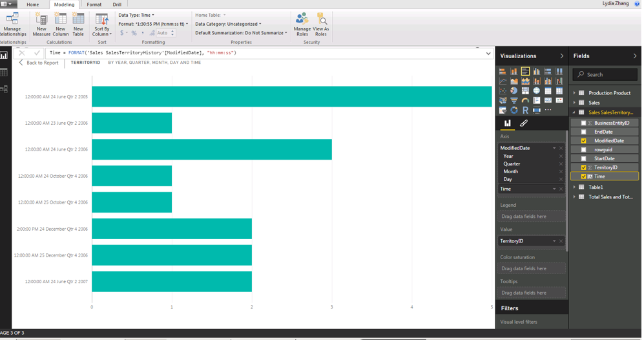The width and height of the screenshot is (644, 340).
Task: Switch to Report view in left sidebar
Action: [x=4, y=56]
